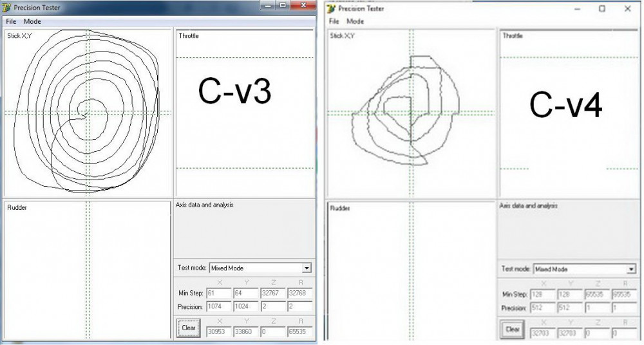Click the Precision R field in the right window
Image resolution: width=644 pixels, height=345 pixels.
(x=624, y=308)
